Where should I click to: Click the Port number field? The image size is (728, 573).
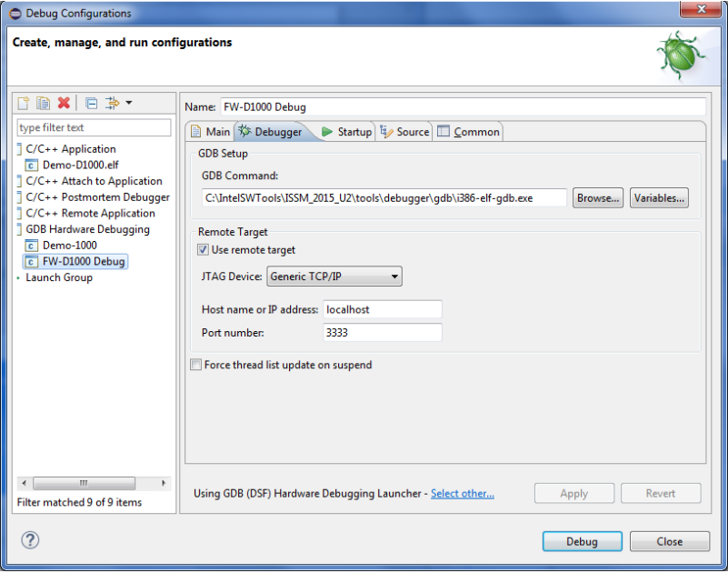point(382,332)
